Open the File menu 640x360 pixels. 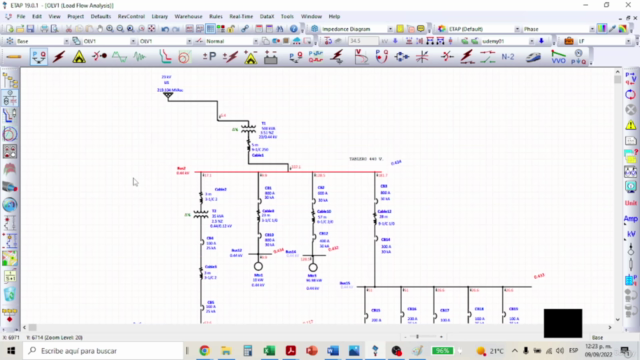click(x=21, y=16)
